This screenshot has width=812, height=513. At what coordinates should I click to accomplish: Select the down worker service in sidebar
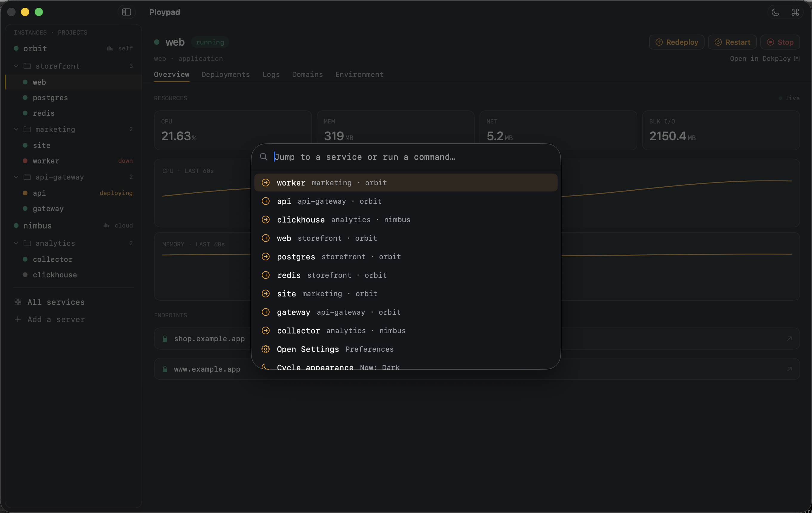[x=73, y=161]
